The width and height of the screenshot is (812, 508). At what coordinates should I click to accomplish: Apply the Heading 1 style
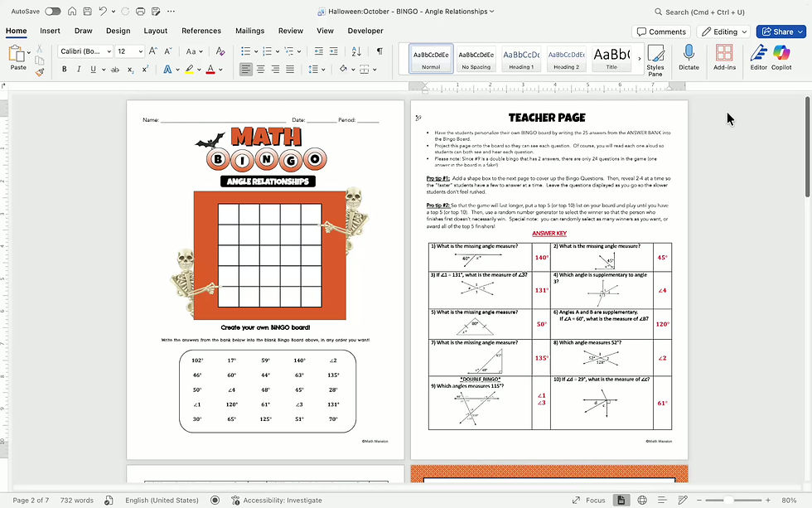coord(521,58)
